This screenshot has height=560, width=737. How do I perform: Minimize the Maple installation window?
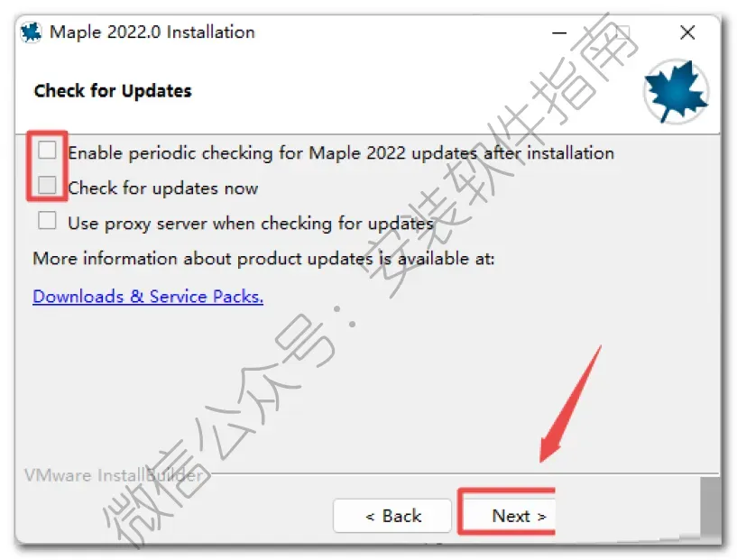pos(559,32)
